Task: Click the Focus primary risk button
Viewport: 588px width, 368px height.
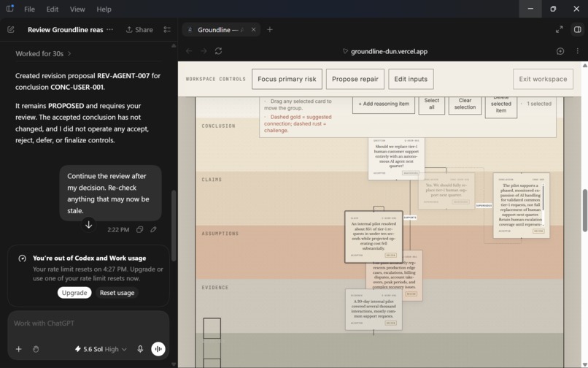Action: point(287,80)
